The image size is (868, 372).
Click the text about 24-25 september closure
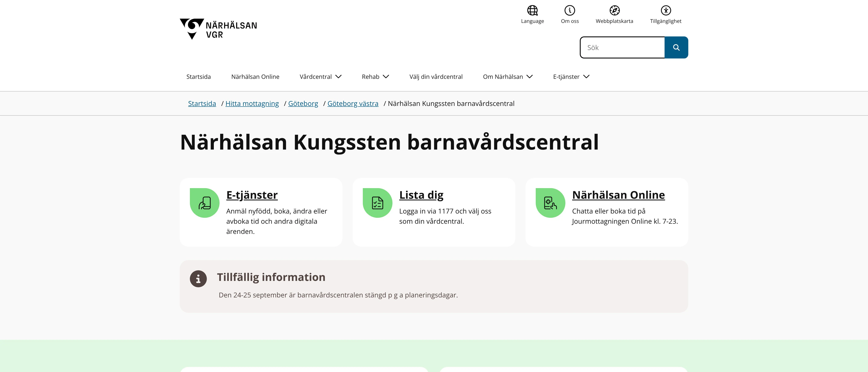pos(338,295)
